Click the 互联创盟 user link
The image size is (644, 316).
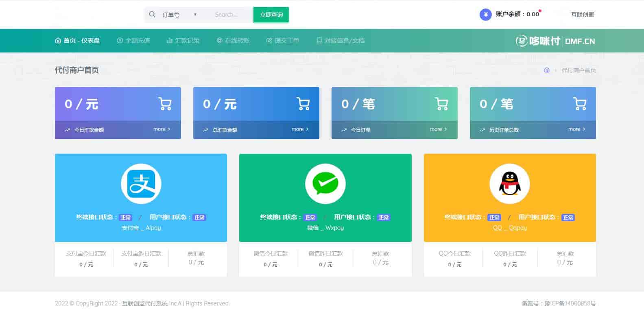[582, 15]
